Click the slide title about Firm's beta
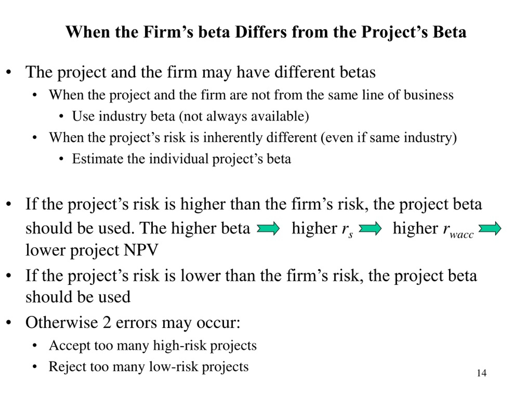 (266, 32)
